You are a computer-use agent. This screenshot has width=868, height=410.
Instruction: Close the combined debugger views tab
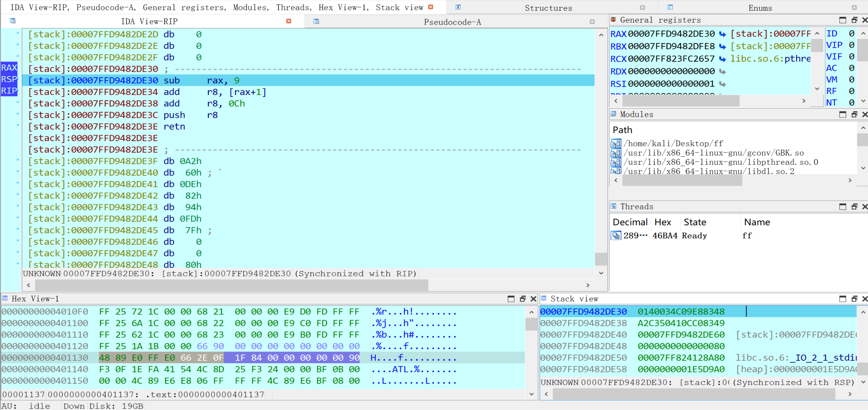431,7
